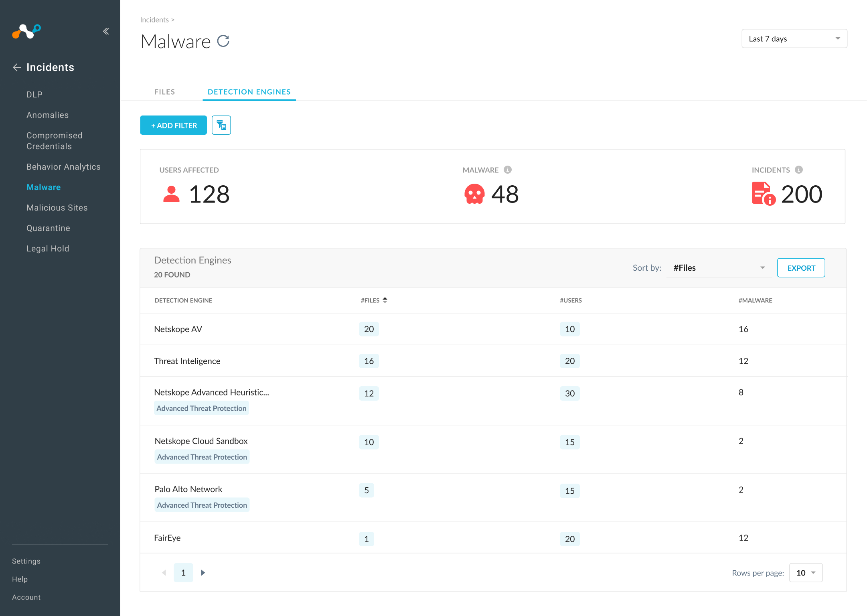The image size is (867, 616).
Task: Collapse the left sidebar
Action: point(106,31)
